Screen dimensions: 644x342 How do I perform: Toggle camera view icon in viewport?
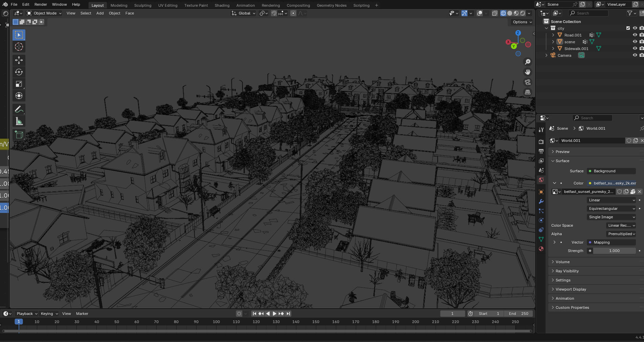[x=528, y=82]
